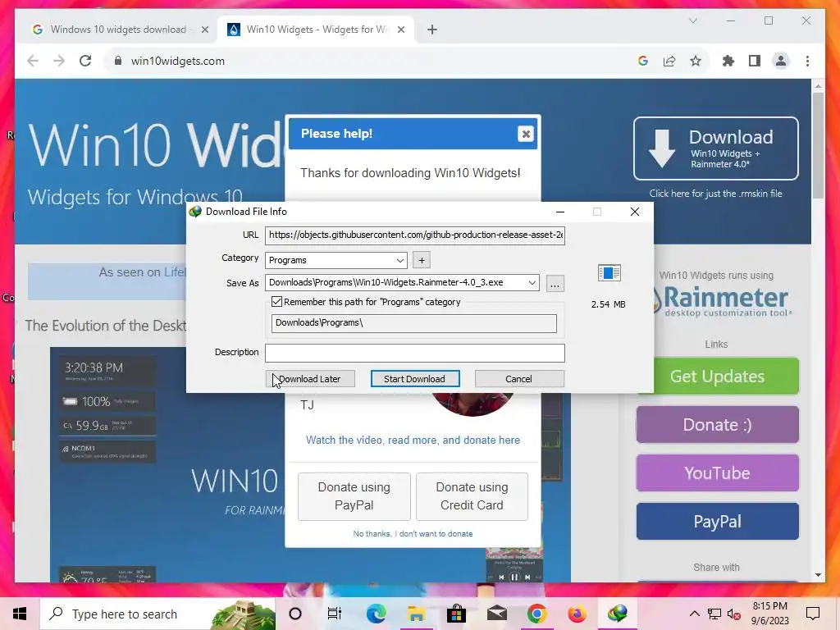This screenshot has height=630, width=840.
Task: Reload the page with refresh icon
Action: (x=85, y=61)
